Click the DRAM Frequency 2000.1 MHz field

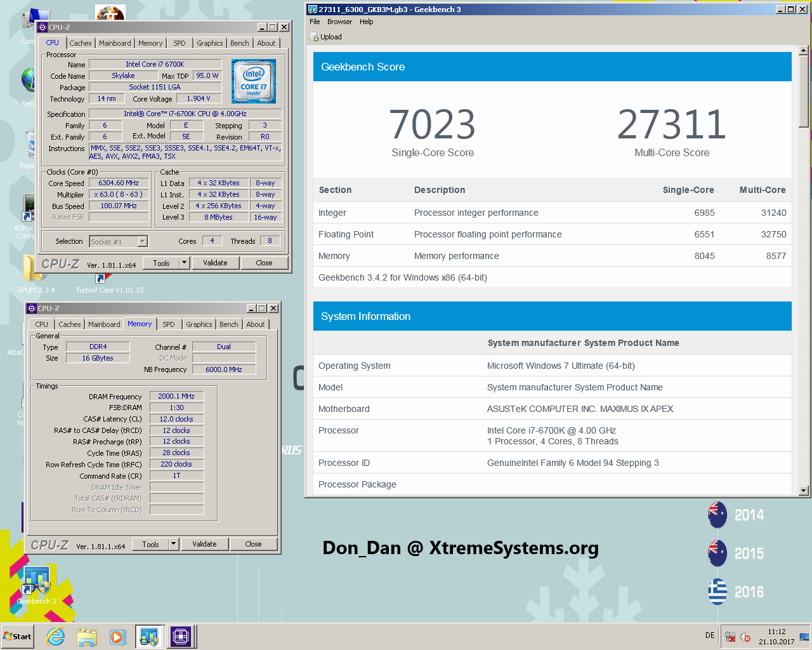point(176,396)
